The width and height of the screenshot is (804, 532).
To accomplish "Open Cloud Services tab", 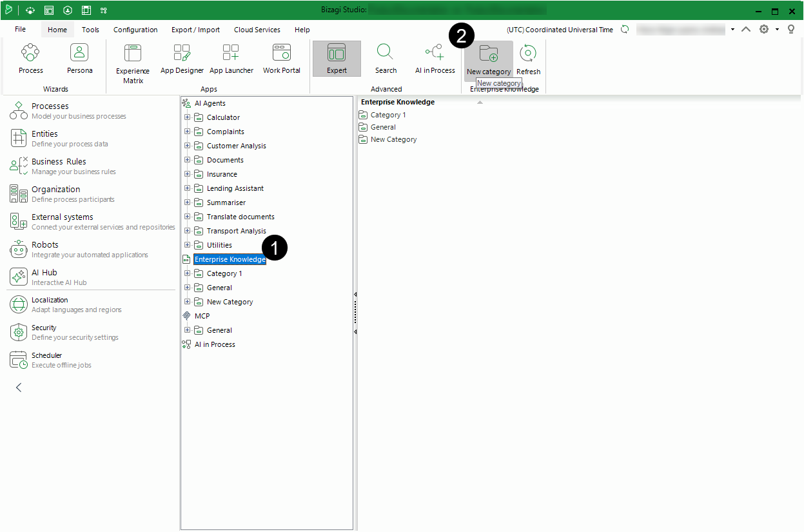I will pyautogui.click(x=257, y=30).
